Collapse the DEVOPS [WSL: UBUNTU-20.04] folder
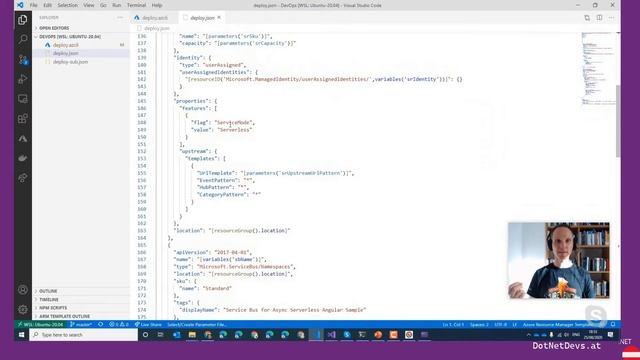 [x=81, y=36]
